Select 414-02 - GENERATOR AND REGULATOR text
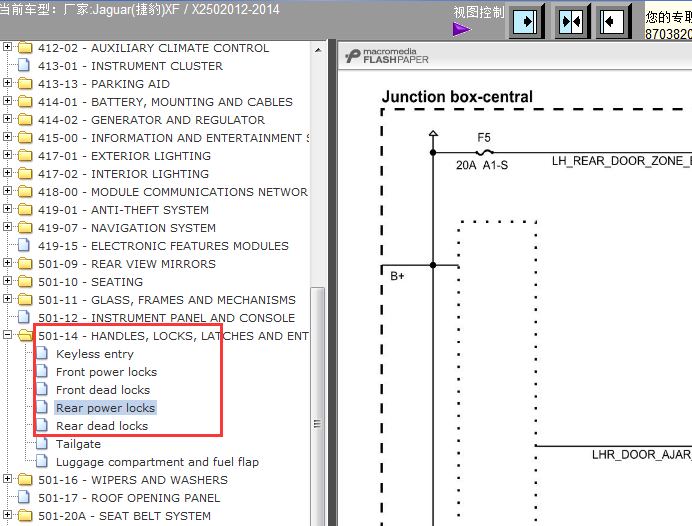 [x=151, y=120]
